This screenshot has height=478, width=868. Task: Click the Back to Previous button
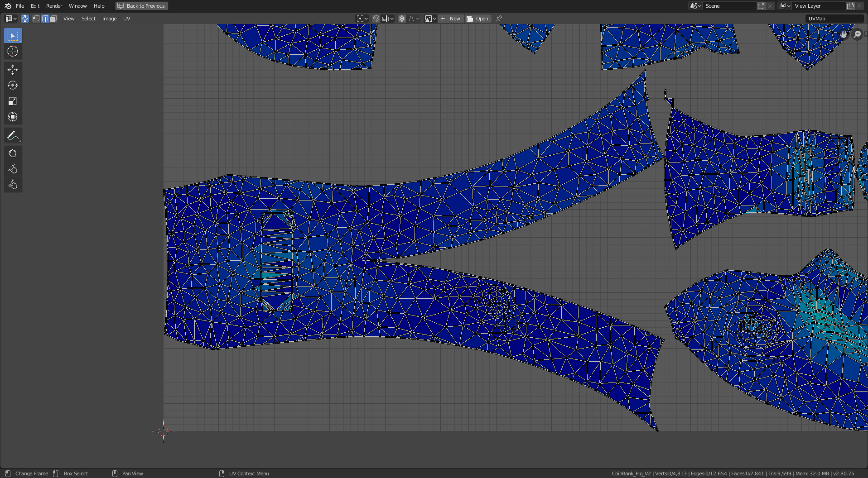[x=141, y=6]
